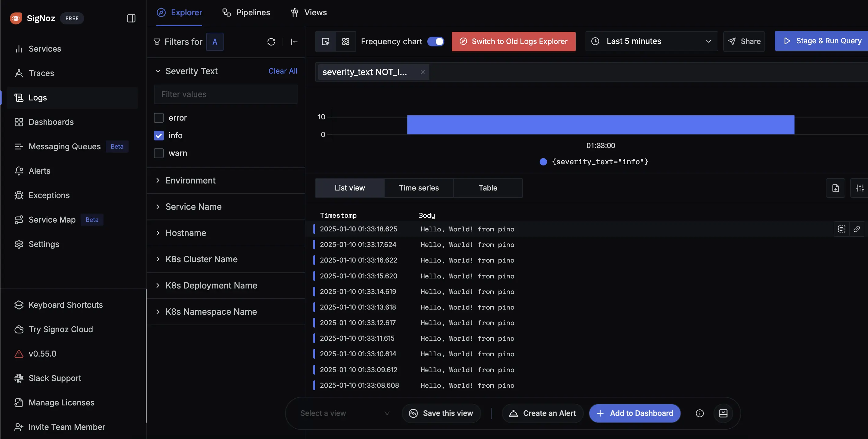Screen dimensions: 868x439
Task: Open the Select a view dropdown
Action: tap(345, 413)
